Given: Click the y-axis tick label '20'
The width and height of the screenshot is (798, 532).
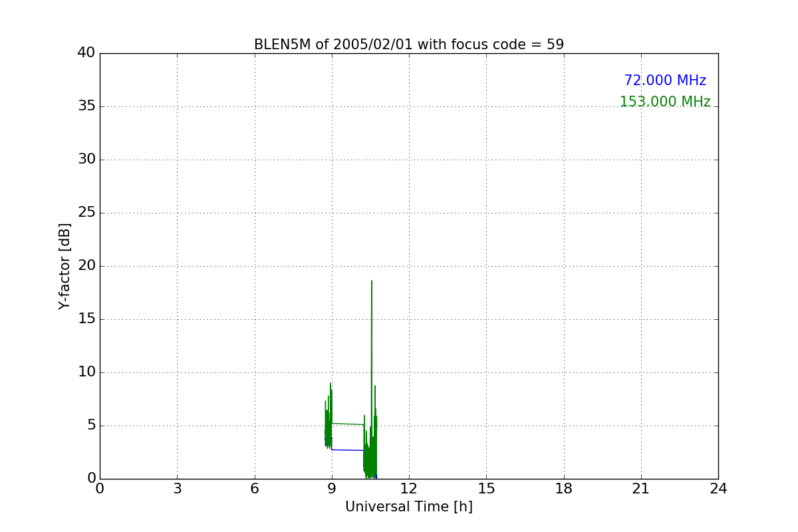Looking at the screenshot, I should [x=86, y=266].
